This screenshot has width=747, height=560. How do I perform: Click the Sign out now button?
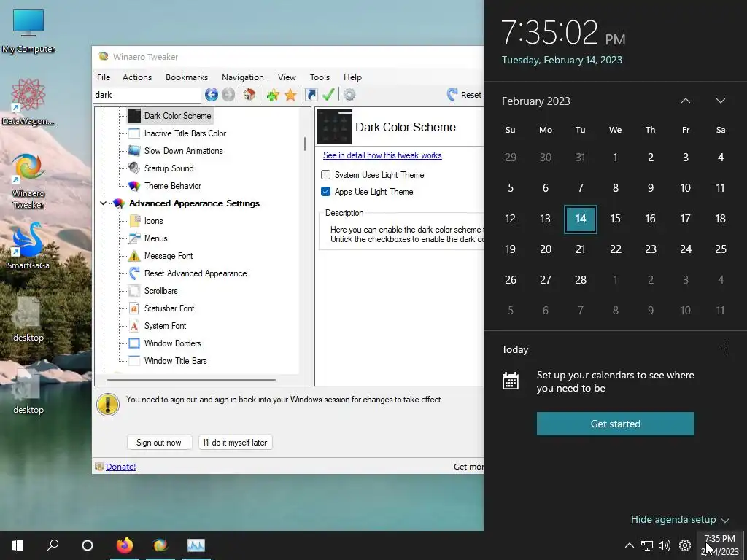pyautogui.click(x=159, y=443)
